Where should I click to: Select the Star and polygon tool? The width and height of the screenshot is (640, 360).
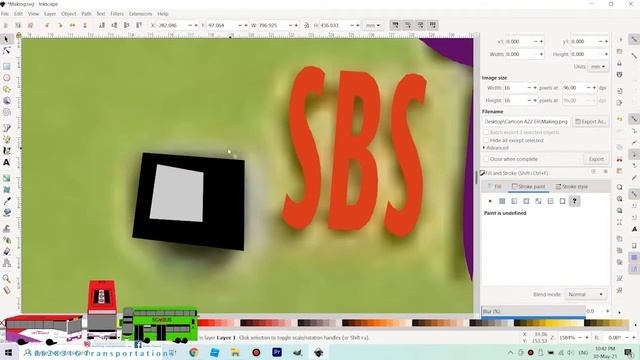tap(7, 89)
